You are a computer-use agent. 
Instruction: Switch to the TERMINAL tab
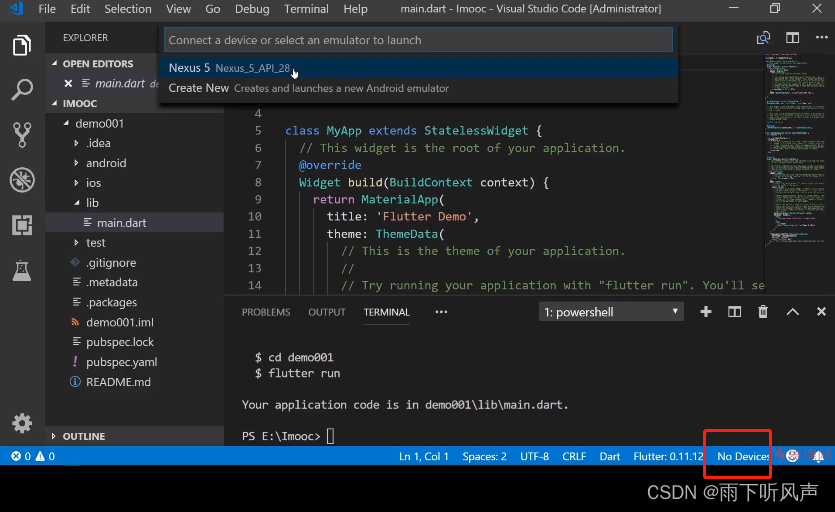pyautogui.click(x=387, y=312)
